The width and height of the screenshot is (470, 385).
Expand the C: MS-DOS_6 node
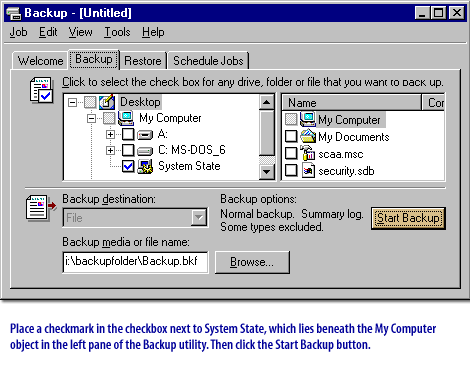tap(110, 151)
